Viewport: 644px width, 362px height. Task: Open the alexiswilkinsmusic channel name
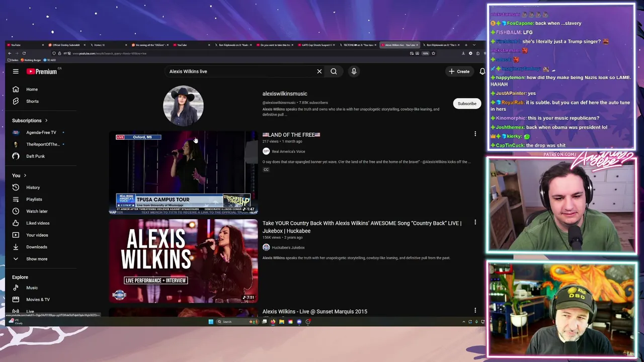pos(284,94)
